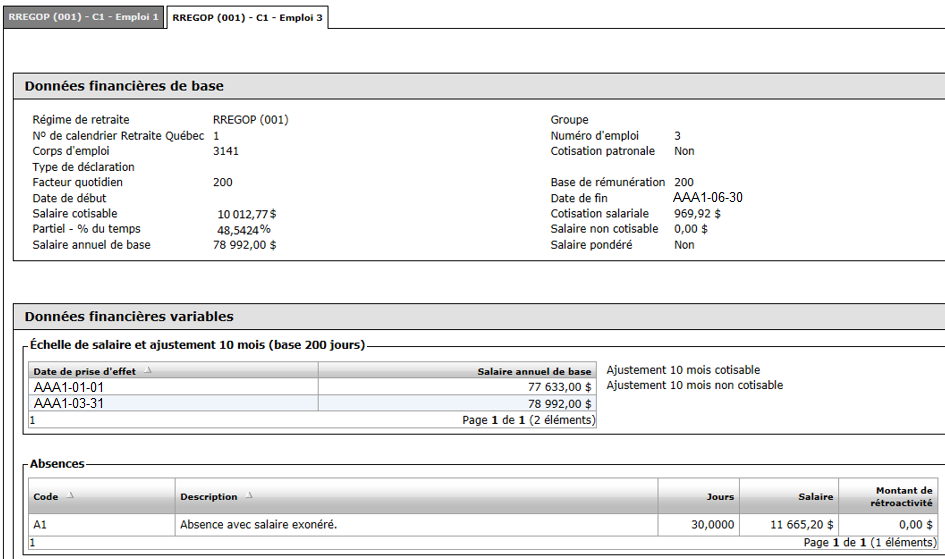Select the AAA1-03-31 salary scale row
This screenshot has width=945, height=559.
[x=312, y=403]
